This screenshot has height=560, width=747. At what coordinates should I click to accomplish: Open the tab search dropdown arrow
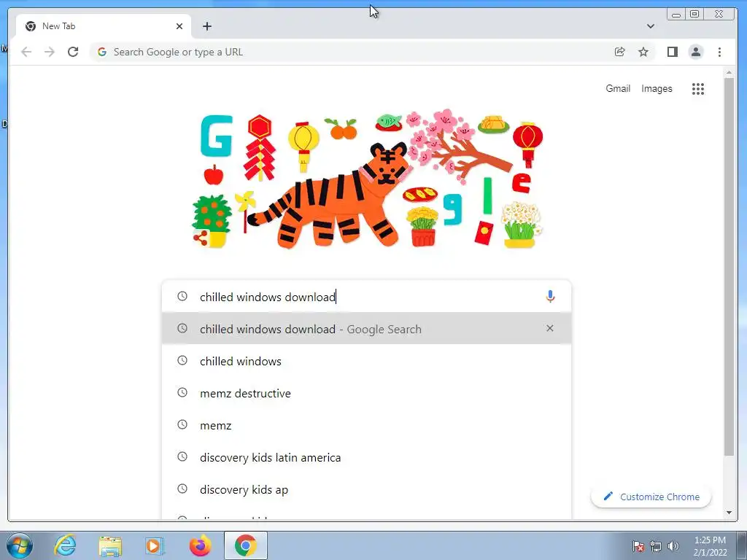coord(650,26)
